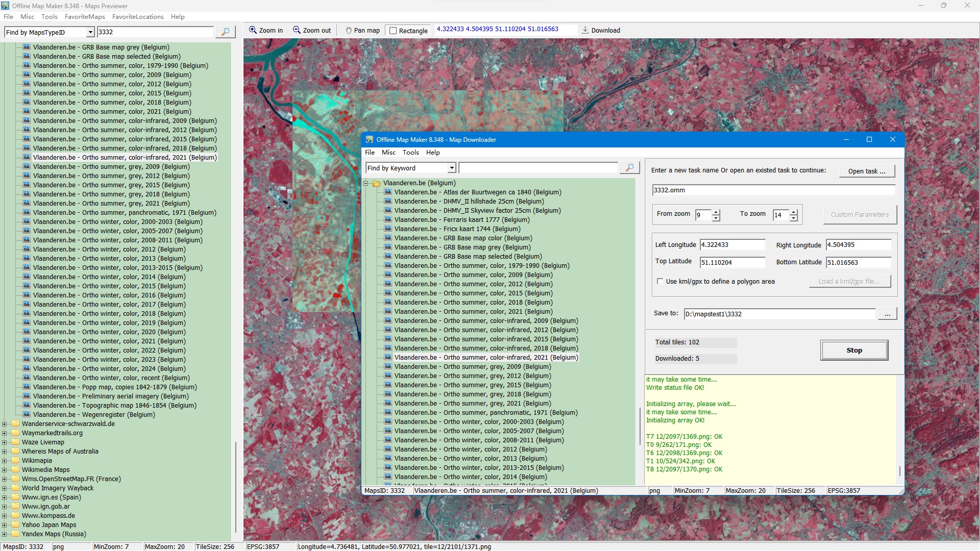Open the Find by MapsTypeID dropdown
This screenshot has width=980, height=551.
[90, 33]
